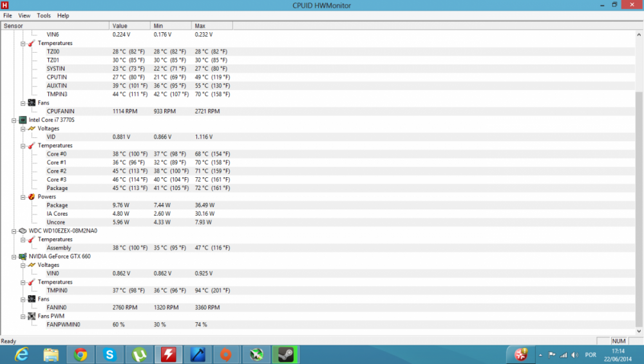644x364 pixels.
Task: Open Steam from the taskbar
Action: tap(284, 354)
